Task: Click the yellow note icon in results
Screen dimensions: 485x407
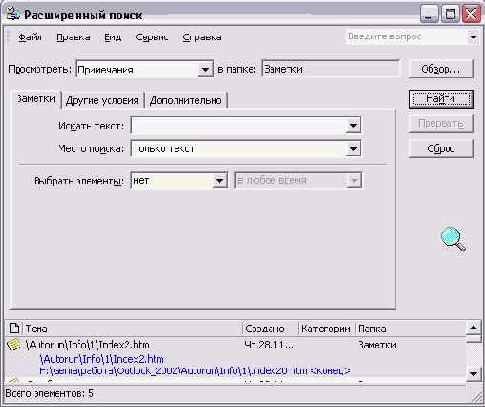Action: pyautogui.click(x=14, y=345)
